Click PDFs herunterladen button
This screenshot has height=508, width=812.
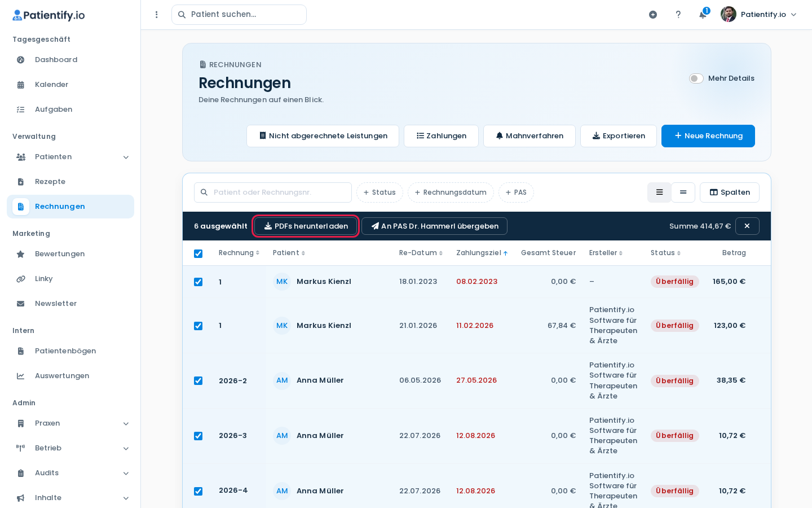point(306,226)
